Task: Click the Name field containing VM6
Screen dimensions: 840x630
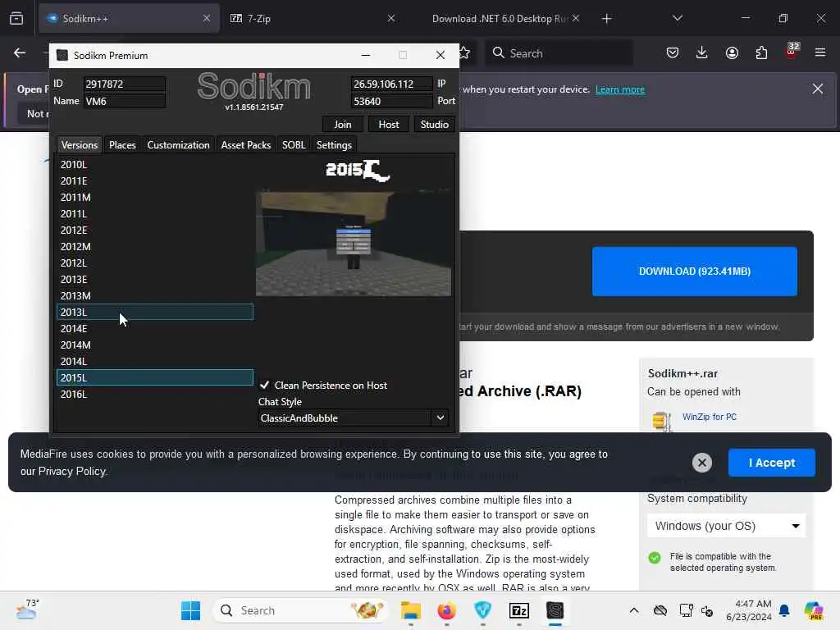Action: pos(124,101)
